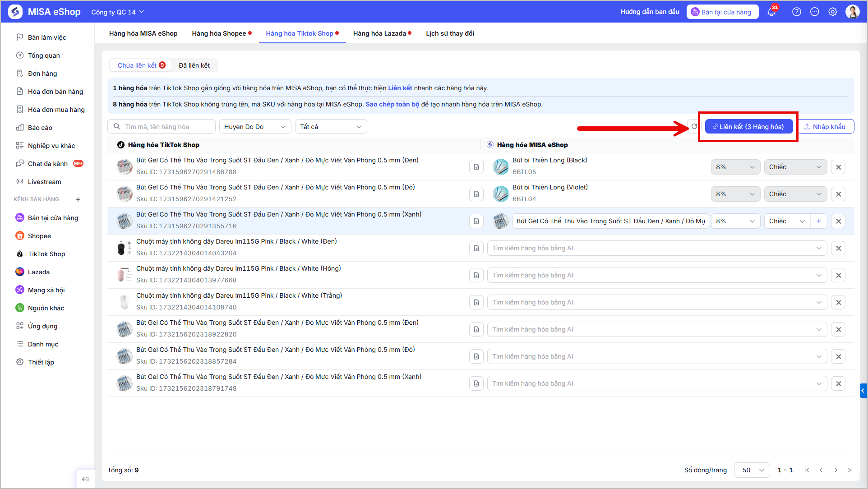Click Sao chép toàn bộ link
The width and height of the screenshot is (868, 489).
(392, 104)
